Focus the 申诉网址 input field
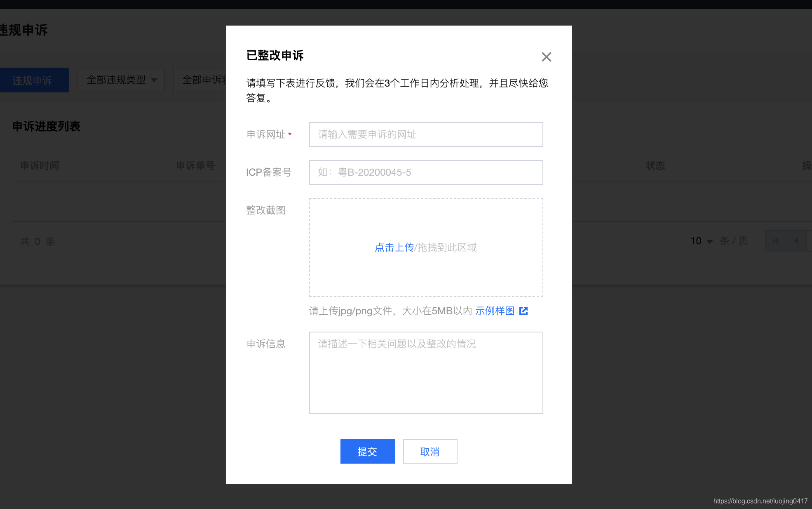812x509 pixels. 426,134
